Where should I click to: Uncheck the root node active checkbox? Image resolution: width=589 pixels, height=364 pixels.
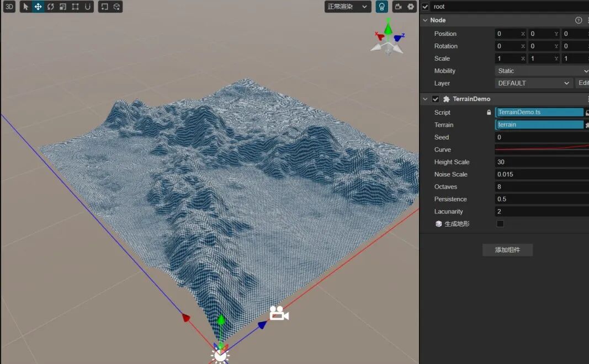(x=425, y=7)
